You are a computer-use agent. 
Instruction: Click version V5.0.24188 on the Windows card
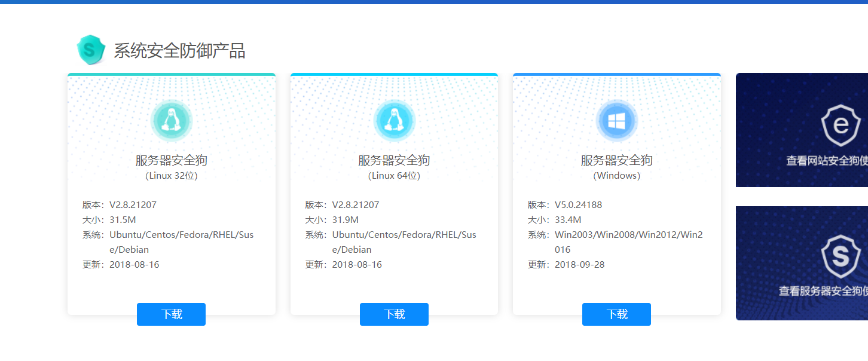(578, 205)
